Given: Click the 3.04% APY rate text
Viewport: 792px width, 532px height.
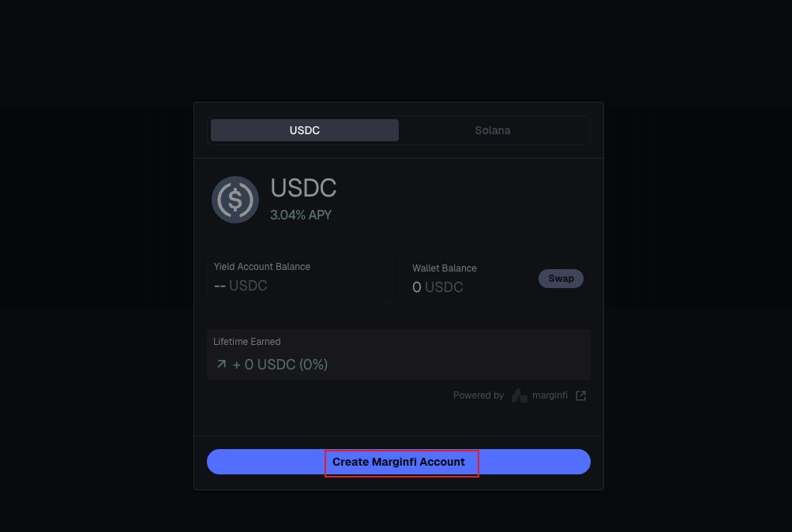Looking at the screenshot, I should click(x=301, y=215).
